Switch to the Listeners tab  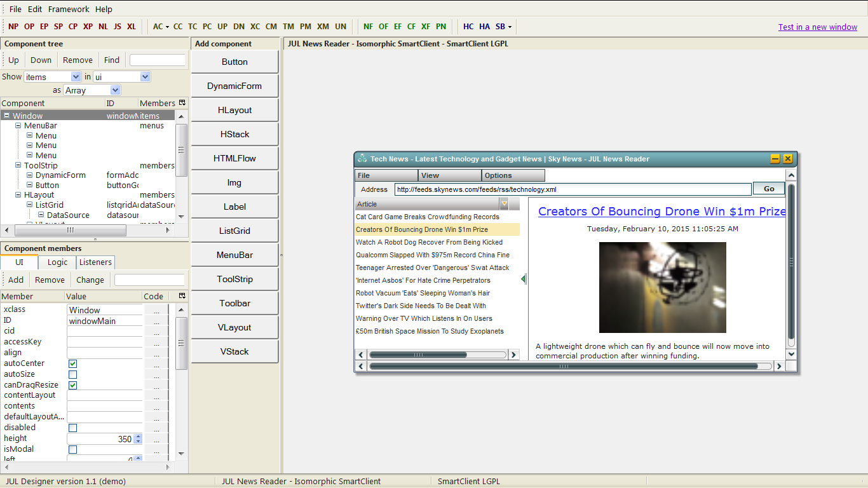95,262
